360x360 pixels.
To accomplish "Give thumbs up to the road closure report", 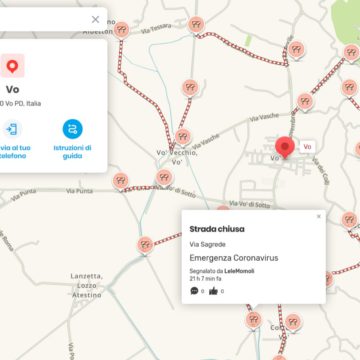I will 213,291.
